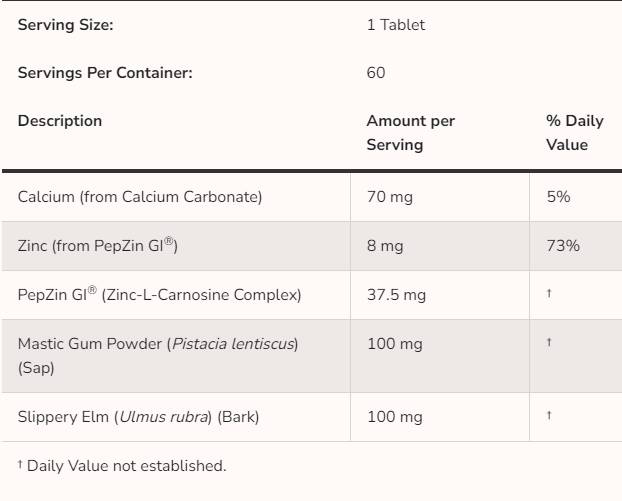622x501 pixels.
Task: Click the Zinc daily value "73%"
Action: (563, 245)
